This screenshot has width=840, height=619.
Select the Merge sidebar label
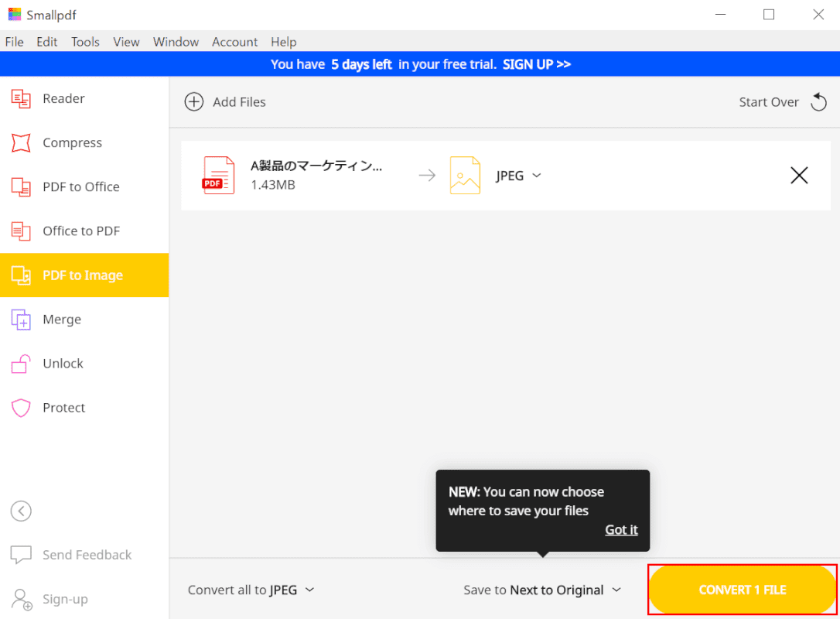click(62, 320)
